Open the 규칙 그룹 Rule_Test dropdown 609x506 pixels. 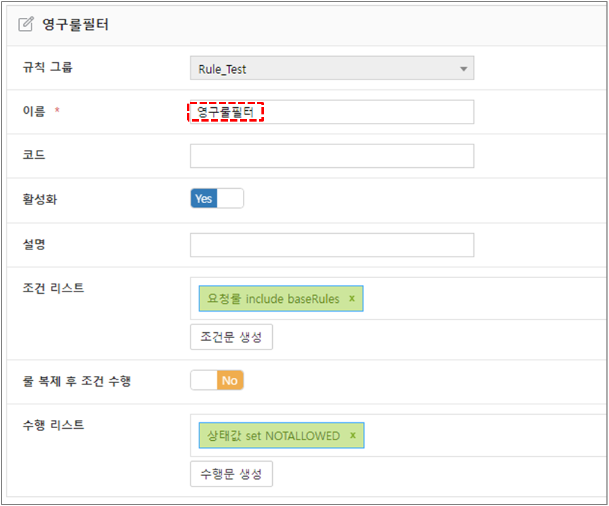coord(332,68)
